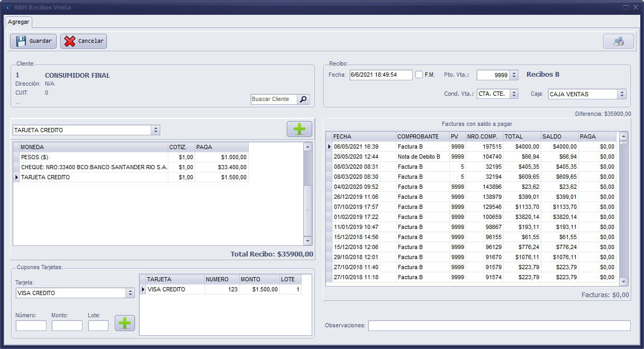This screenshot has width=644, height=349.
Task: Click the Guardar save button
Action: (x=33, y=41)
